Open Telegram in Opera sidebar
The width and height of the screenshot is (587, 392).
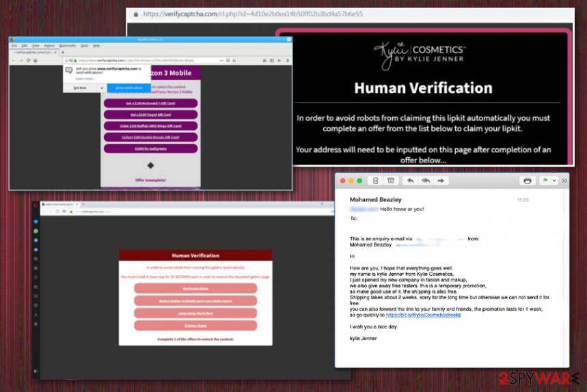(36, 240)
